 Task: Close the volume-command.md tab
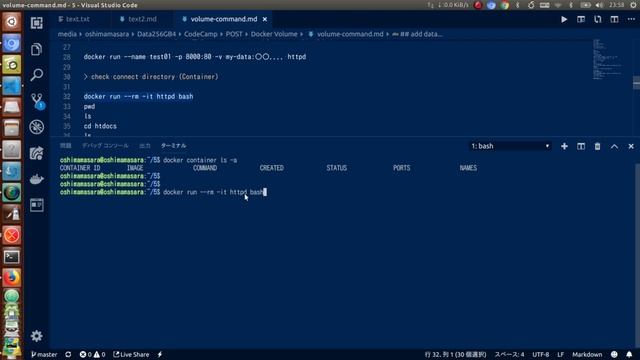click(264, 19)
